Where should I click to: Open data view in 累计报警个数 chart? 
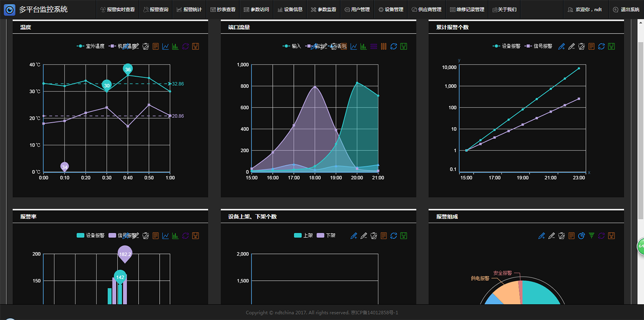pos(591,46)
